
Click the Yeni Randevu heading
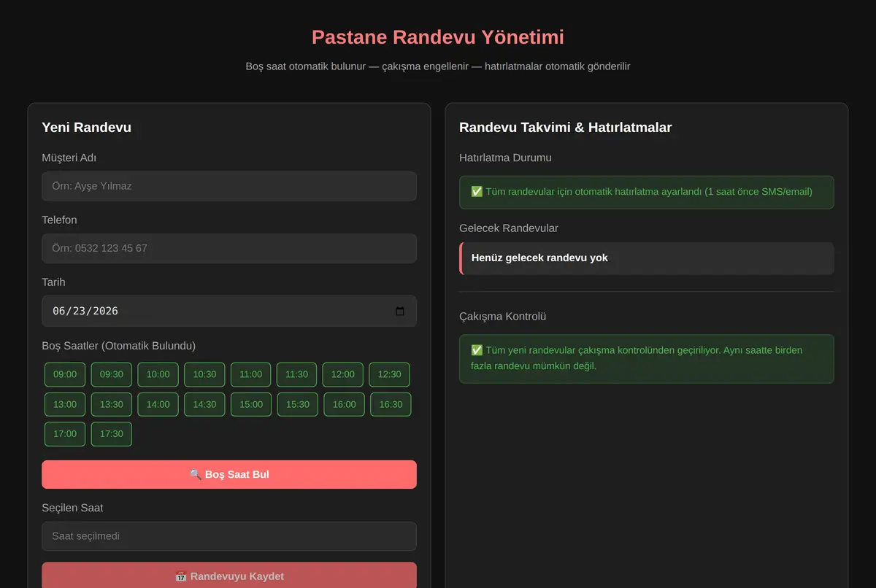pos(87,128)
